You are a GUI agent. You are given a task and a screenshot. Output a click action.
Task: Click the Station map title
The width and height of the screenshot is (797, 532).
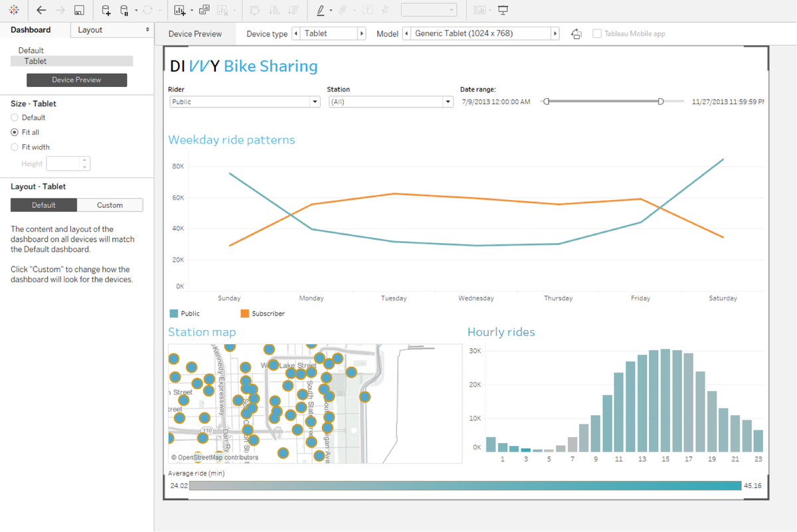coord(202,332)
